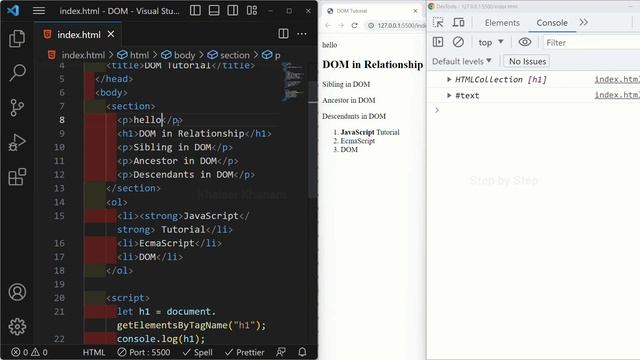
Task: Click the Port : 5500 Live Server status
Action: tap(144, 352)
